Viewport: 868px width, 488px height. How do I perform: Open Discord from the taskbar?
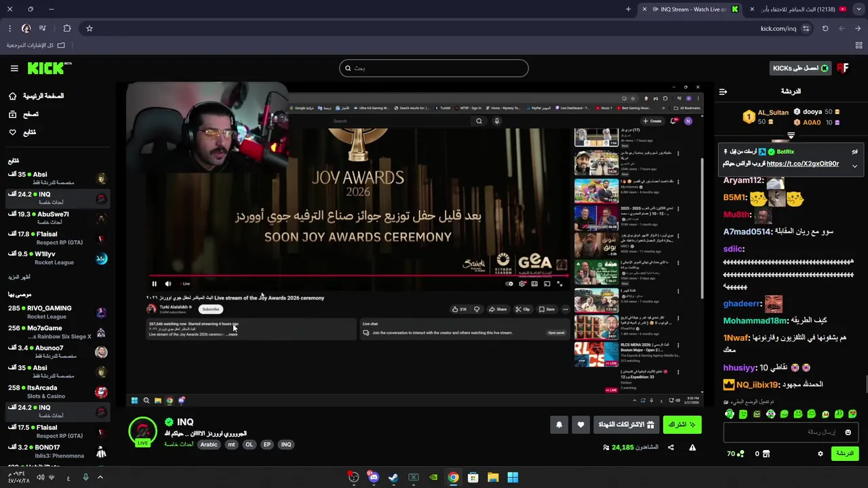374,477
